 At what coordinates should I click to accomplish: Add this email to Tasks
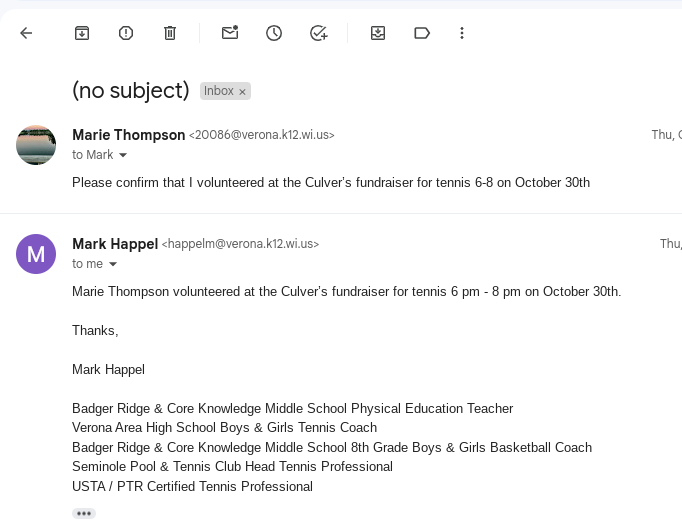click(318, 33)
